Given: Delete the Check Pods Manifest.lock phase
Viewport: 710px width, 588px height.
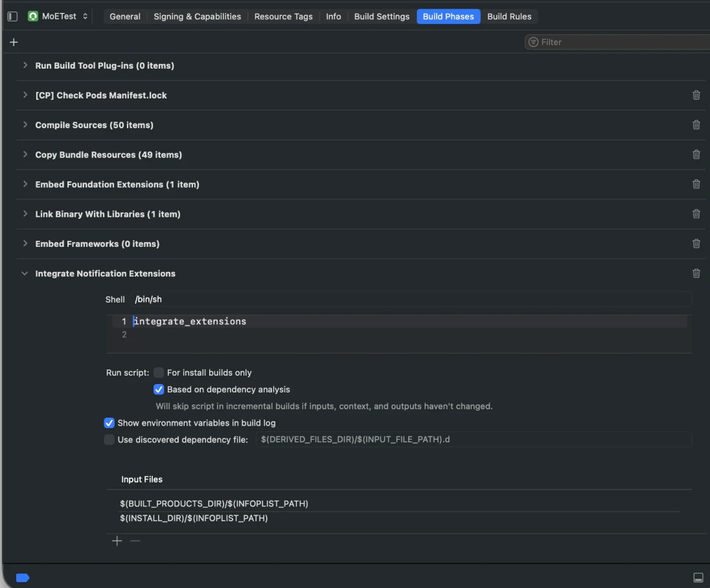Looking at the screenshot, I should point(696,95).
